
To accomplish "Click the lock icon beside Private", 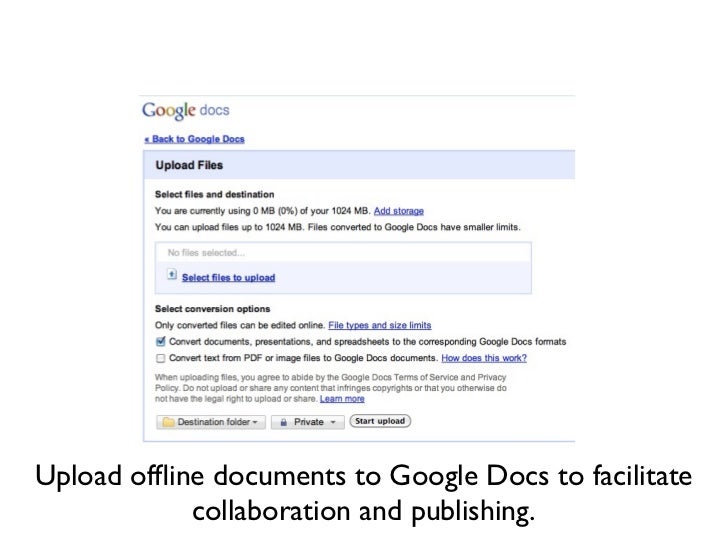I will point(283,422).
